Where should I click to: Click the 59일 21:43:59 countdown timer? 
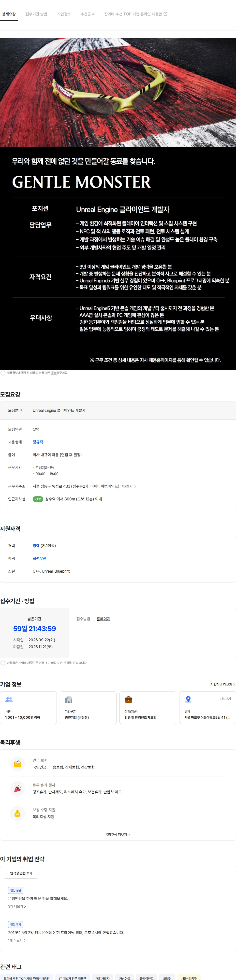(x=34, y=629)
